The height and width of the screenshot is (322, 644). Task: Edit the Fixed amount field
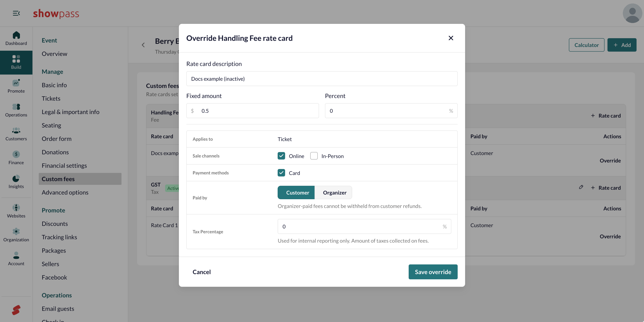pos(253,111)
